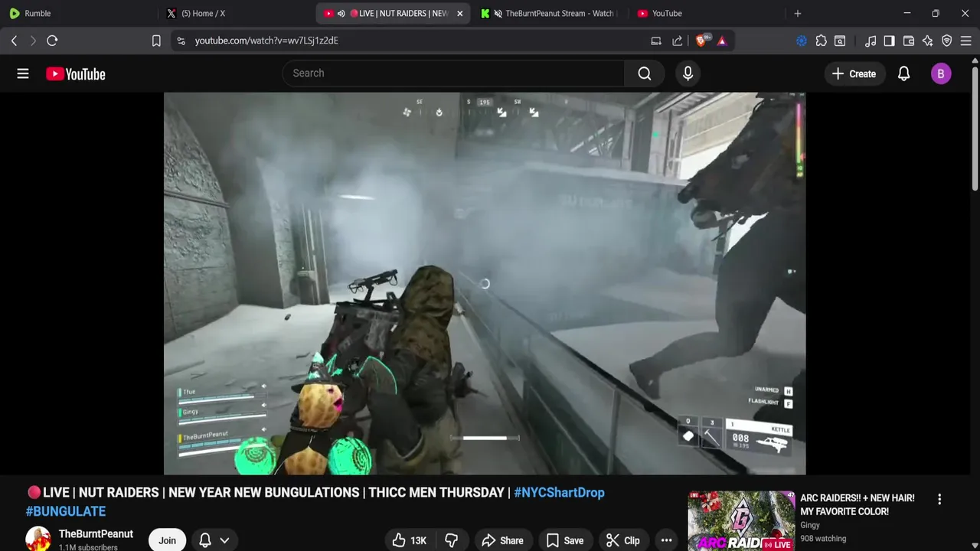Open Leo AI sparkle icon
The image size is (980, 551).
point(928,41)
